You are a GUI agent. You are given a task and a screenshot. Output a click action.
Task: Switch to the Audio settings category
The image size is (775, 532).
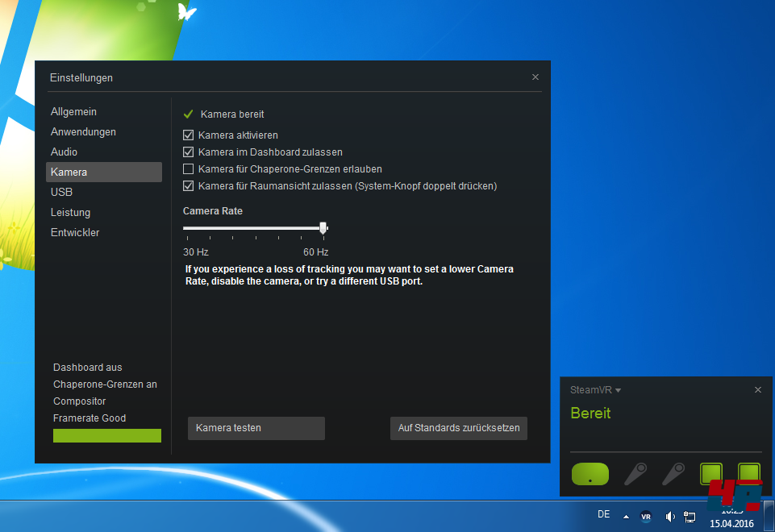pos(63,152)
